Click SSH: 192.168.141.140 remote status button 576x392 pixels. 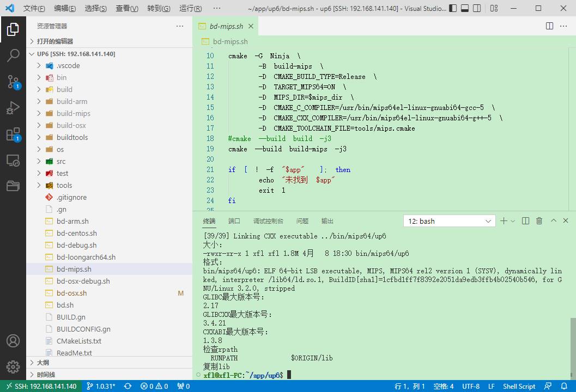click(x=41, y=386)
